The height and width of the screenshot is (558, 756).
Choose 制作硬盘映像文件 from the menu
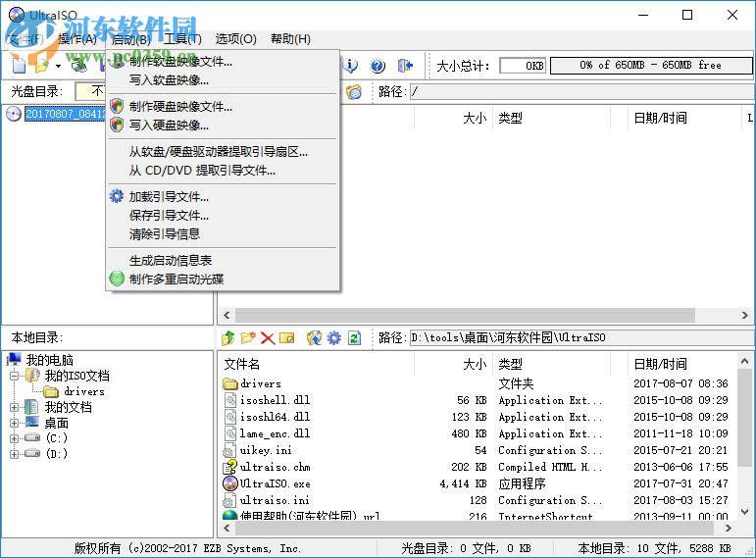[x=223, y=107]
